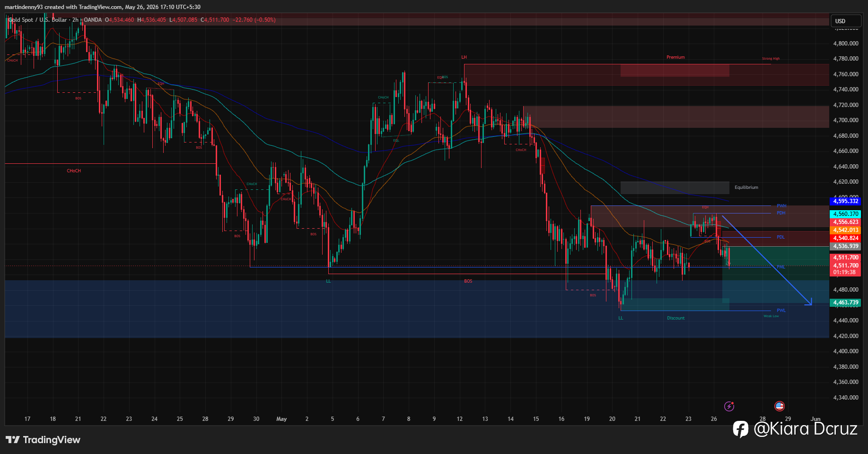
Task: Click the US flag economic event icon
Action: pos(779,406)
